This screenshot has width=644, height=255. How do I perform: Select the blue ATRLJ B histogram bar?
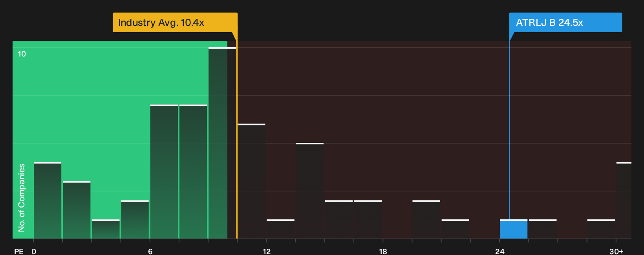514,229
